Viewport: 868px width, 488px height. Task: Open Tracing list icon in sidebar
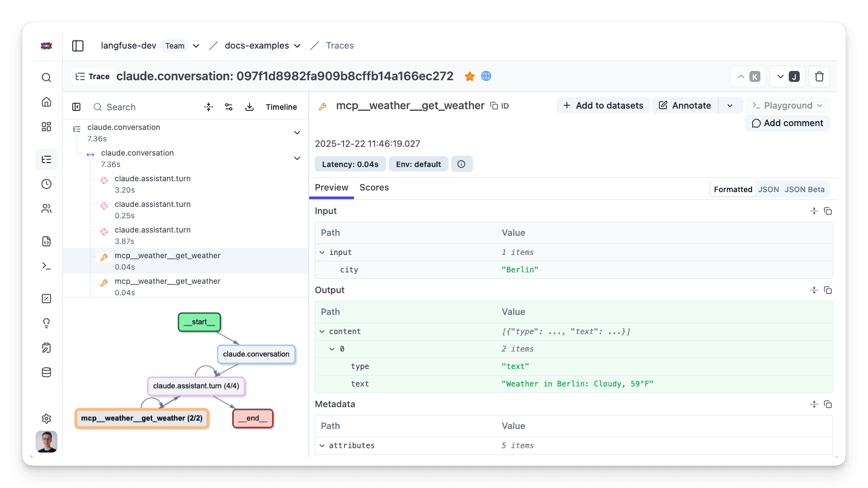[46, 159]
